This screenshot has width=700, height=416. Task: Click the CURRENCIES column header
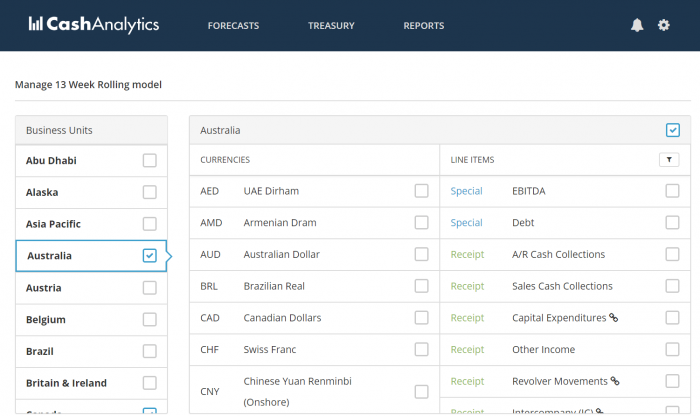coord(225,160)
